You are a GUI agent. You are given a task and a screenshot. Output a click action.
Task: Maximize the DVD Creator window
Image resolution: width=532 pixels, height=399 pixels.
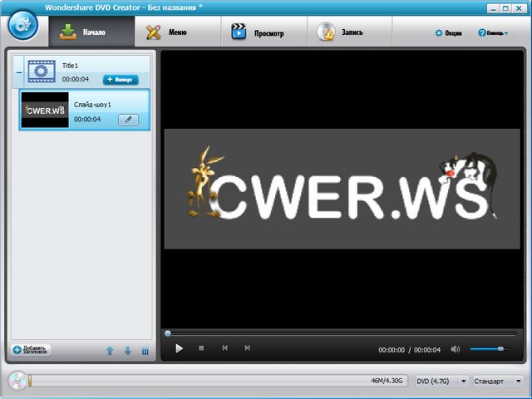[x=505, y=8]
